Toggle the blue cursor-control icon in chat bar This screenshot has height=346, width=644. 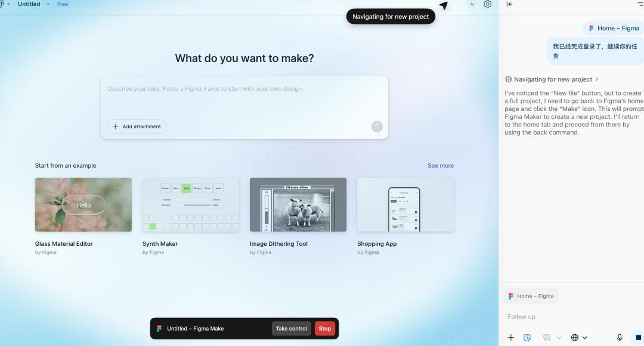[527, 338]
